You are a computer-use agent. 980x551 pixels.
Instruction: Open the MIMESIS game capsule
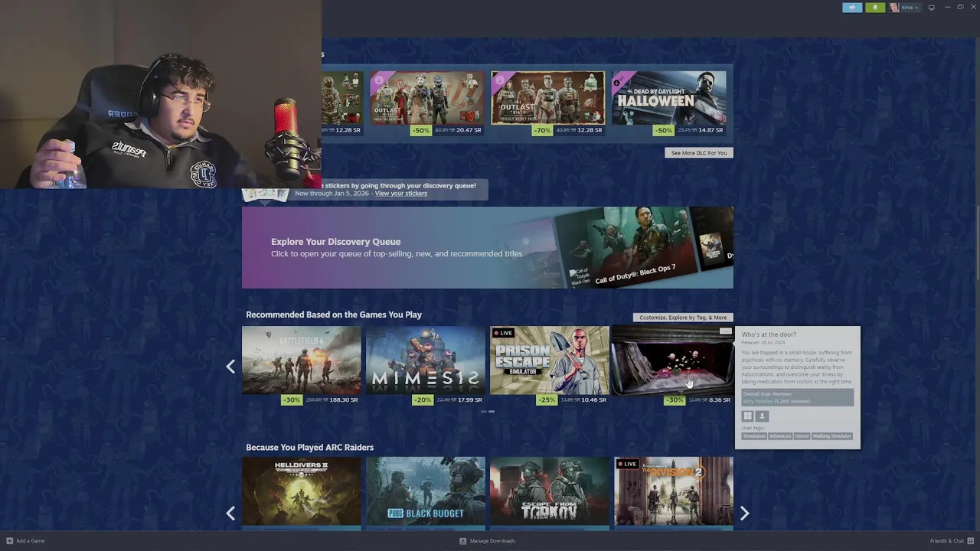(426, 360)
